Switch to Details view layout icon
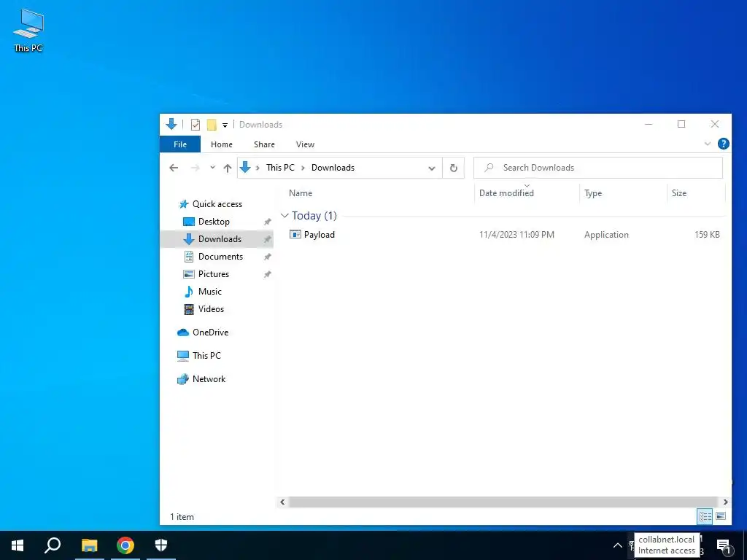 coord(705,516)
